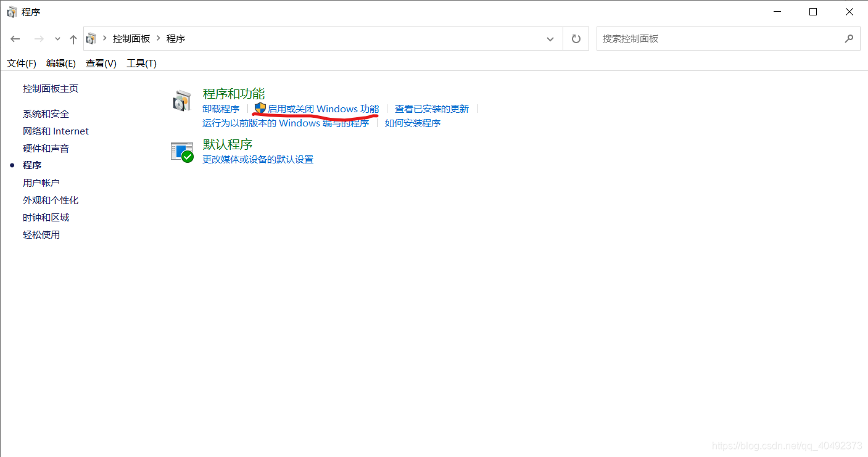Open 网络和 Internet category

pyautogui.click(x=56, y=131)
